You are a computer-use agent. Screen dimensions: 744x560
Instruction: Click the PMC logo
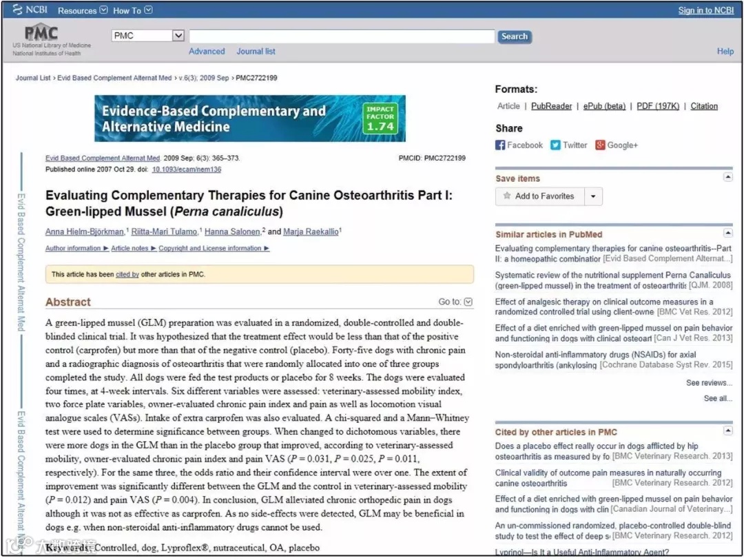point(41,32)
